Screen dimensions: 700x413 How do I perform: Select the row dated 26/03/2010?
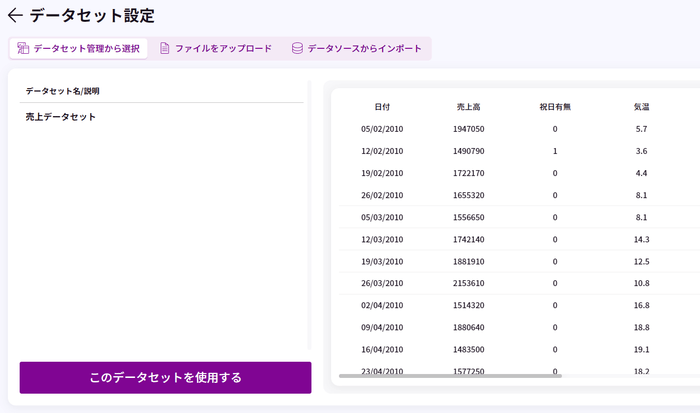coord(383,283)
